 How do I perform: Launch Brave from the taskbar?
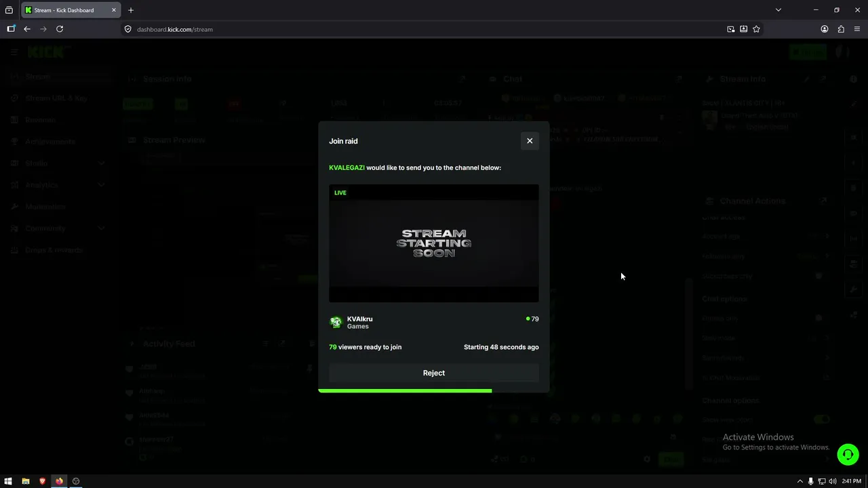pyautogui.click(x=42, y=481)
